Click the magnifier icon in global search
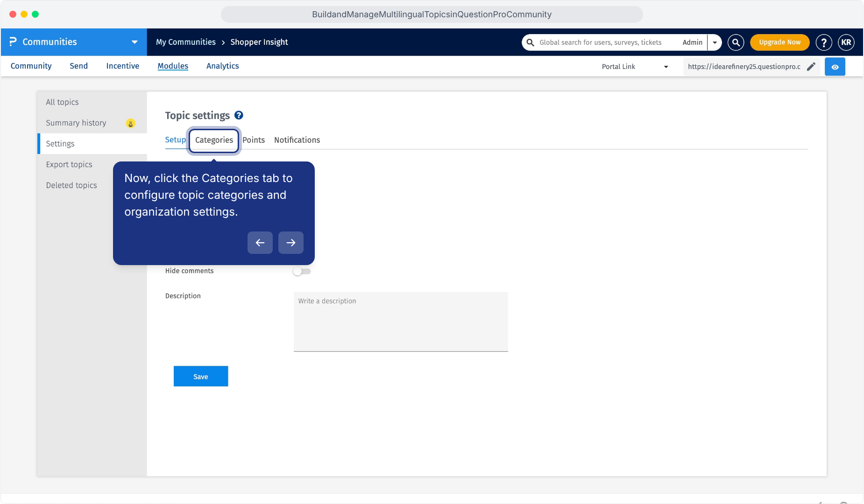The image size is (864, 504). tap(531, 42)
